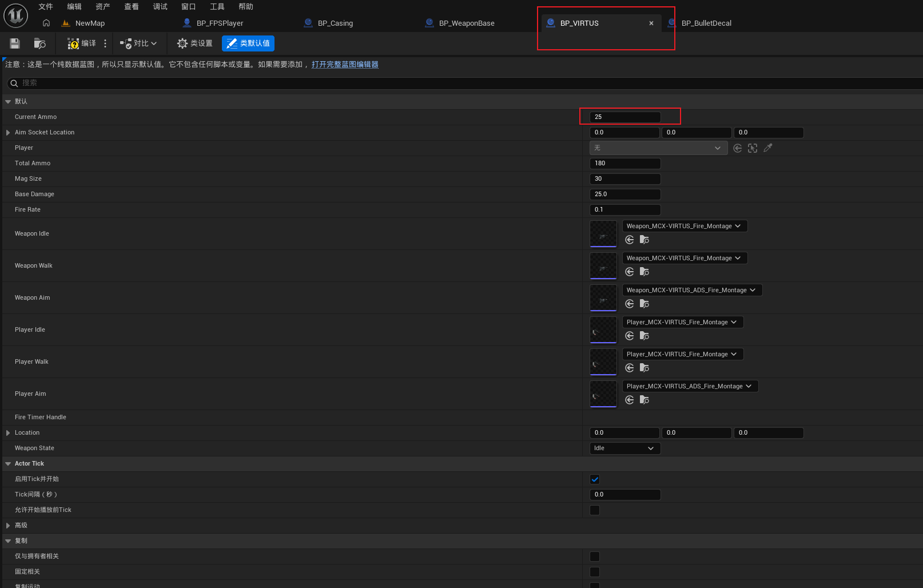The image size is (923, 588).
Task: Use selected asset arrow for Weapon Idle
Action: click(x=630, y=240)
